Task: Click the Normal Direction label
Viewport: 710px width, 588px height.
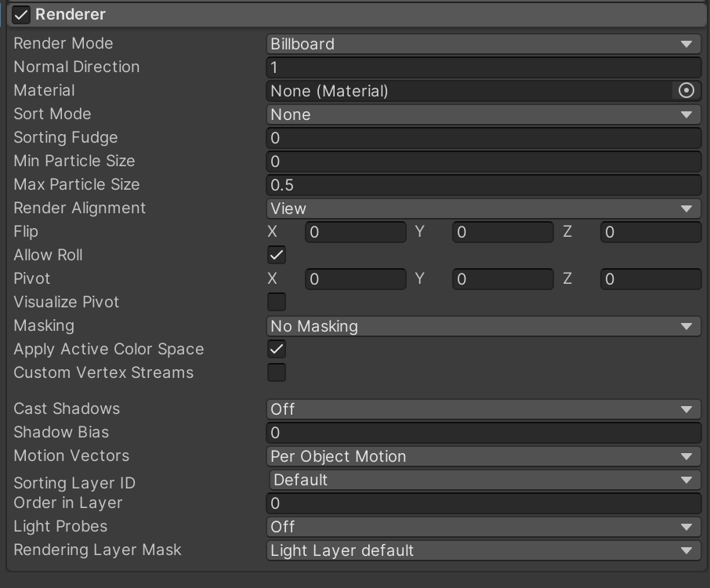Action: (x=77, y=67)
